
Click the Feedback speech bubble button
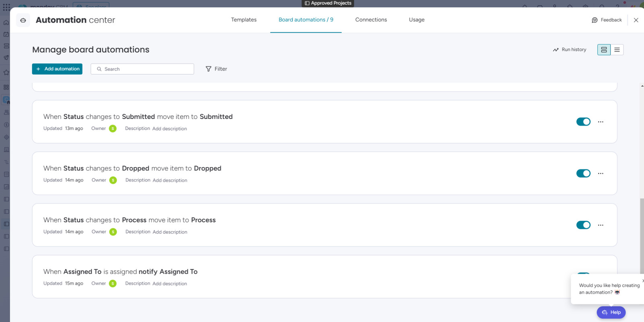coord(607,20)
